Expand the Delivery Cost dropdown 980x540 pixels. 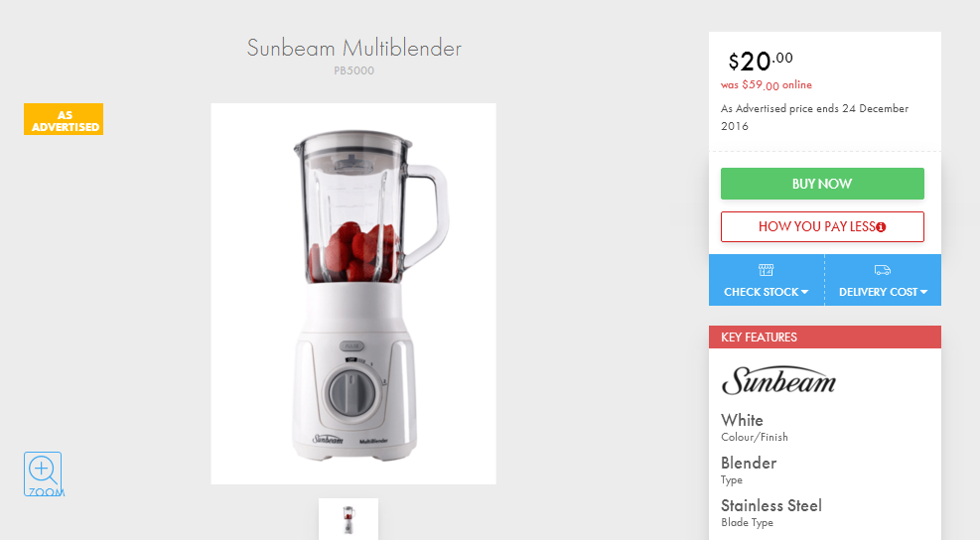tap(883, 280)
